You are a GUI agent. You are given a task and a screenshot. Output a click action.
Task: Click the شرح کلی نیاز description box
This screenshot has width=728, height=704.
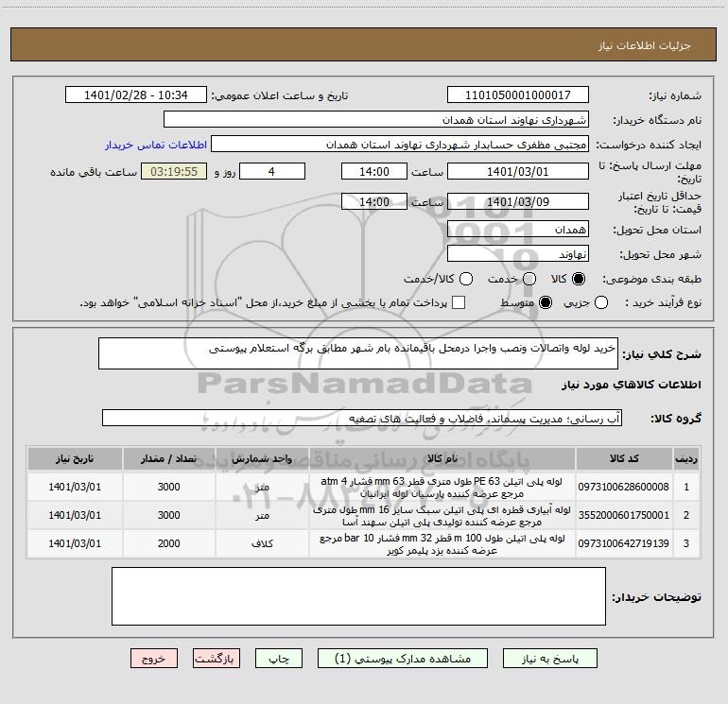(358, 353)
